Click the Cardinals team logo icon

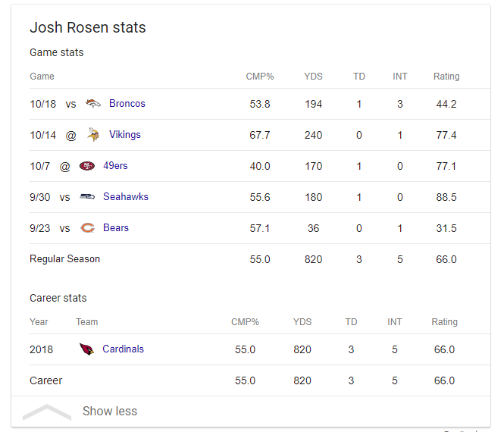point(87,349)
